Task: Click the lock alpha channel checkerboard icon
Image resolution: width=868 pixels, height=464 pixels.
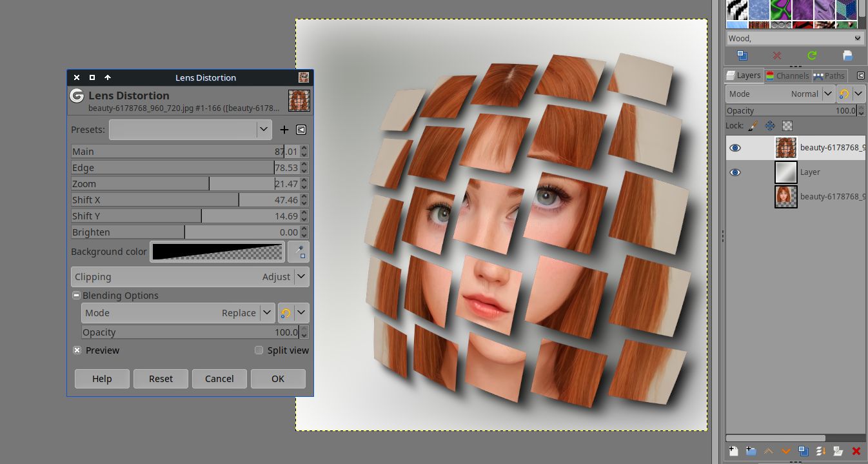Action: coord(787,126)
